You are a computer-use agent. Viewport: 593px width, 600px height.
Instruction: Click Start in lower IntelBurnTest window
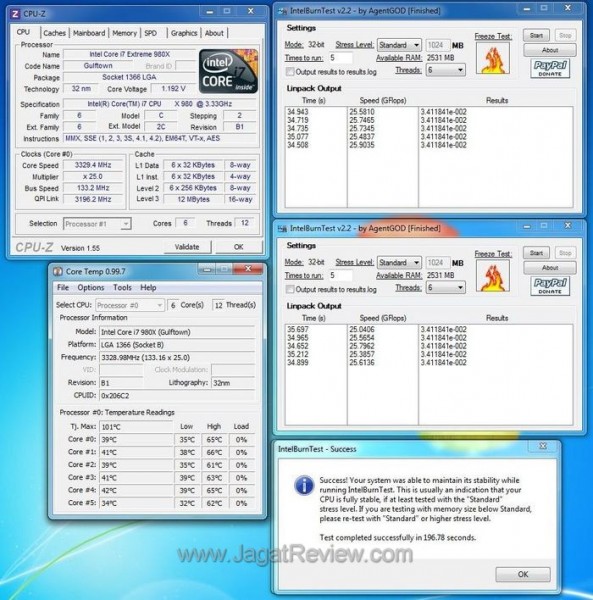[x=536, y=253]
